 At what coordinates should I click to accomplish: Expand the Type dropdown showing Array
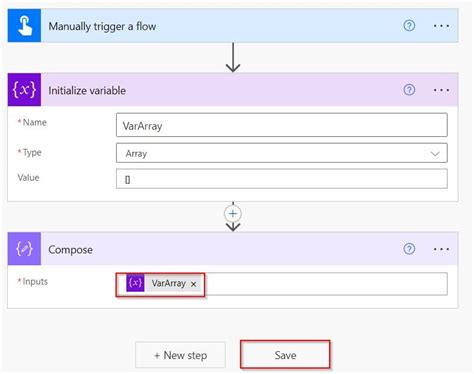tap(282, 153)
